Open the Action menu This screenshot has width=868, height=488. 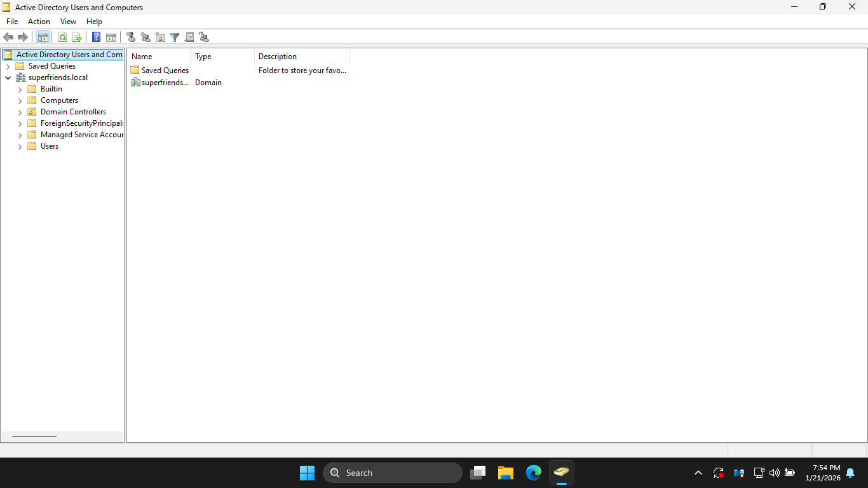[x=39, y=22]
